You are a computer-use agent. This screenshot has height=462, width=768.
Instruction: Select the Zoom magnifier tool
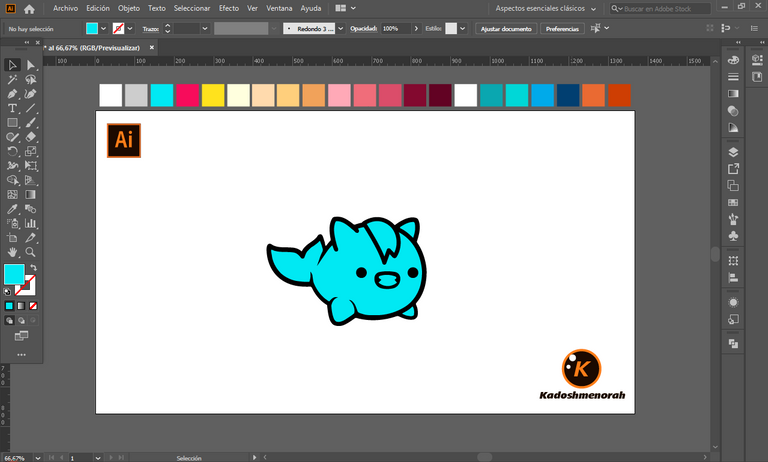point(30,252)
